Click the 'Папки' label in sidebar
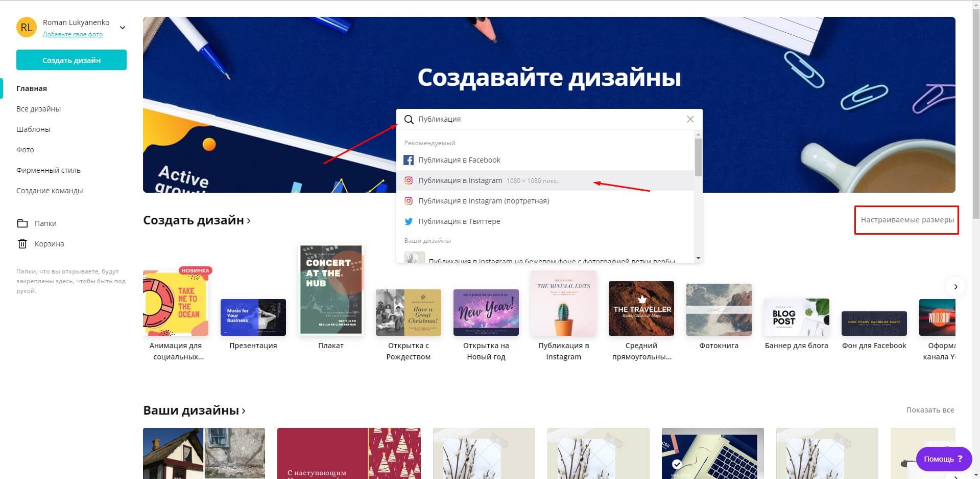Screen dimensions: 980x479 (45, 223)
